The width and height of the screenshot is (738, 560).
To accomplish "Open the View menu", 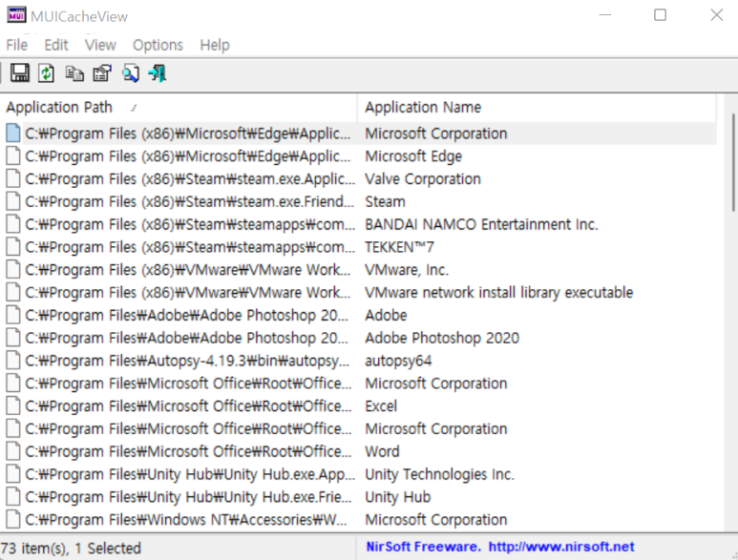I will 100,45.
